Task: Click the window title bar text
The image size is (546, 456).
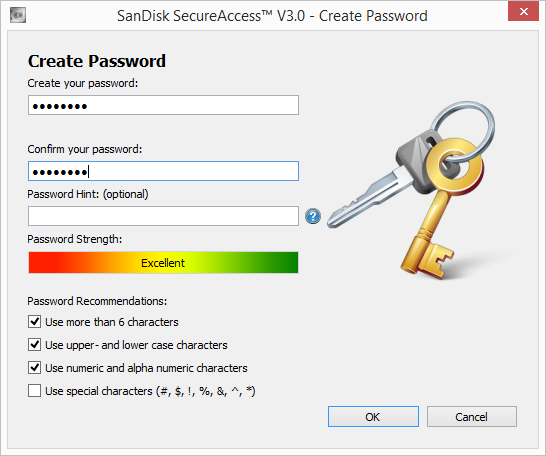Action: tap(272, 16)
